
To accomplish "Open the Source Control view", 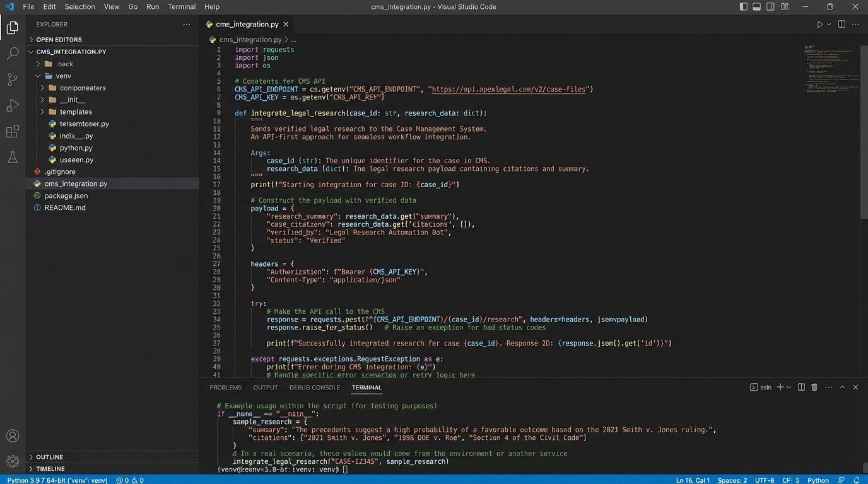I will [13, 79].
